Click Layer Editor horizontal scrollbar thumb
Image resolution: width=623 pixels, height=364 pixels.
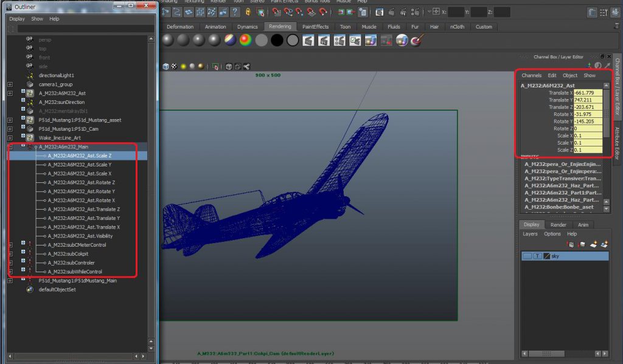[546, 353]
